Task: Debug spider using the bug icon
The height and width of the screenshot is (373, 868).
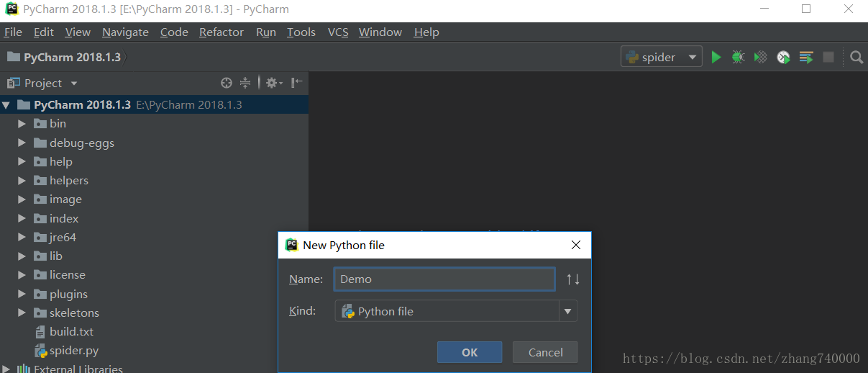Action: (738, 57)
